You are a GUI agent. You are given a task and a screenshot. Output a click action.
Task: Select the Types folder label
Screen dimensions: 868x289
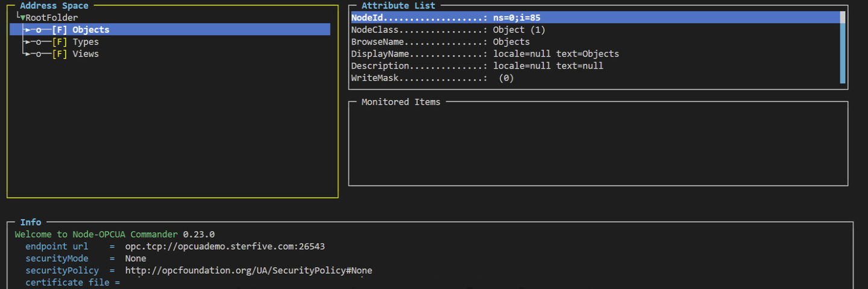pos(86,42)
